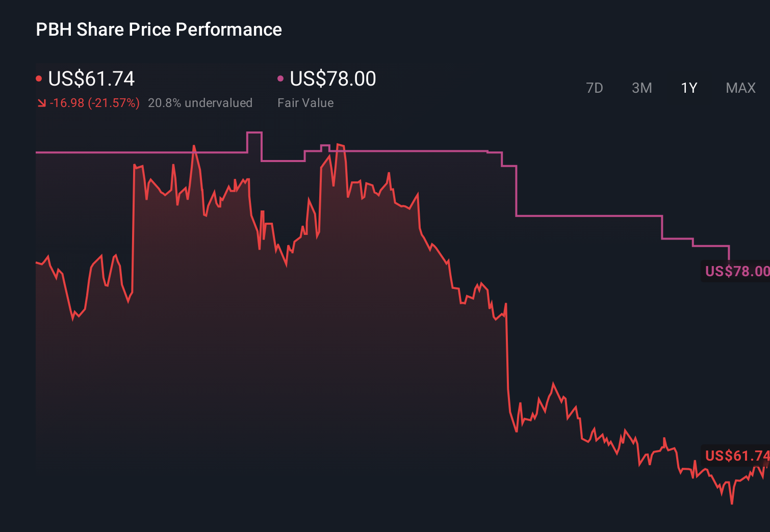Click the pink Fair Value legend dot
Viewport: 770px width, 532px height.
pyautogui.click(x=279, y=77)
